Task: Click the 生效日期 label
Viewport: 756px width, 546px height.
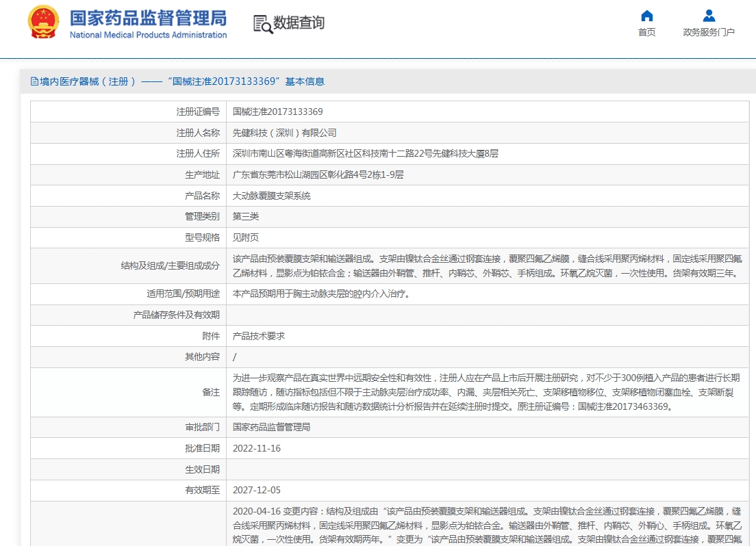Action: (202, 469)
